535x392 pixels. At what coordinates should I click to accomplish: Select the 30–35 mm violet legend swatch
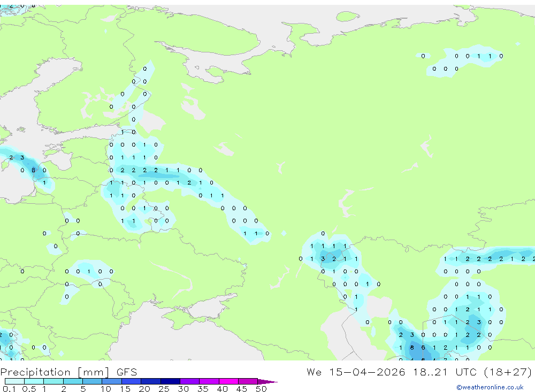pos(190,381)
